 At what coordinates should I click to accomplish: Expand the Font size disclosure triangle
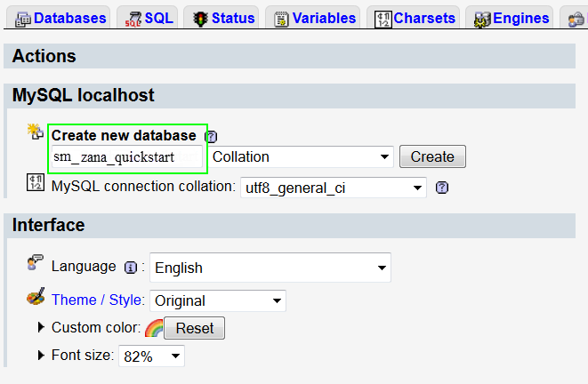(41, 355)
